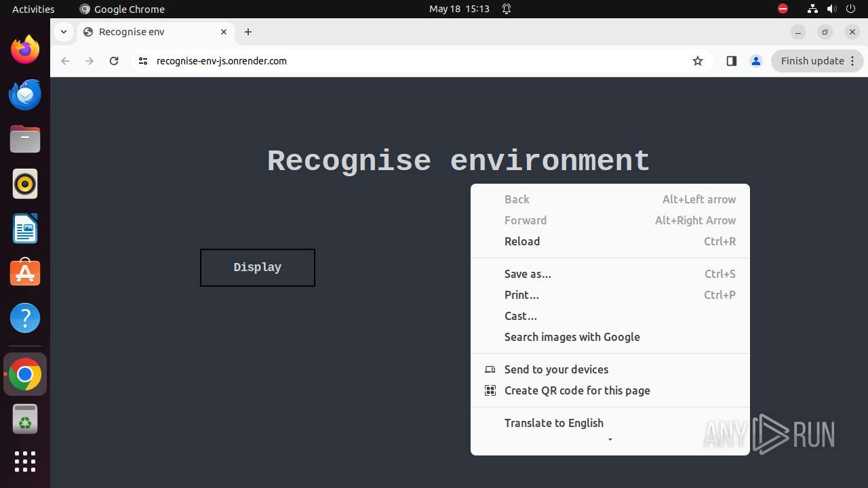The image size is (868, 488).
Task: Open Ubuntu Software store icon
Action: tap(25, 272)
